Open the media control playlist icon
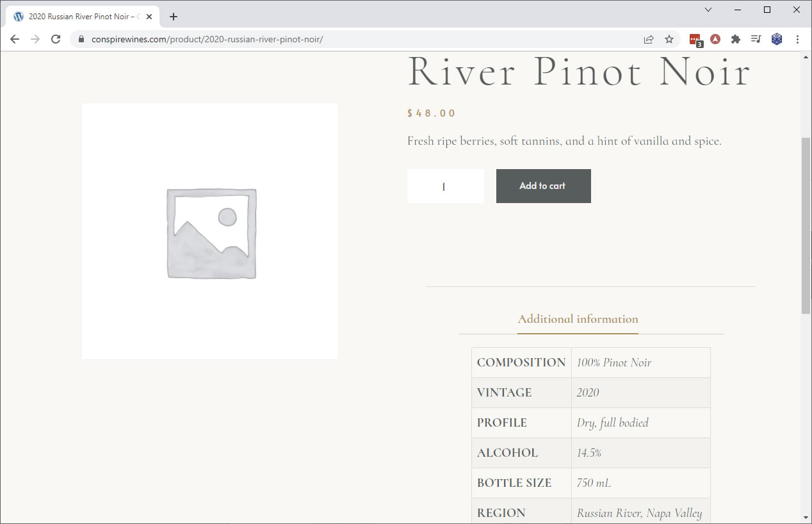The width and height of the screenshot is (812, 524). coord(756,39)
